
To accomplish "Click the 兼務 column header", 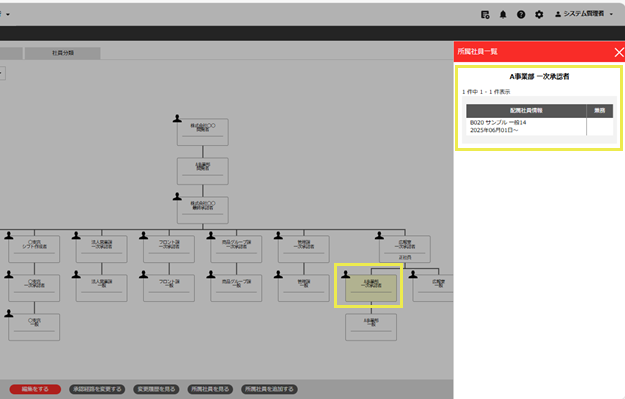I will [x=599, y=111].
